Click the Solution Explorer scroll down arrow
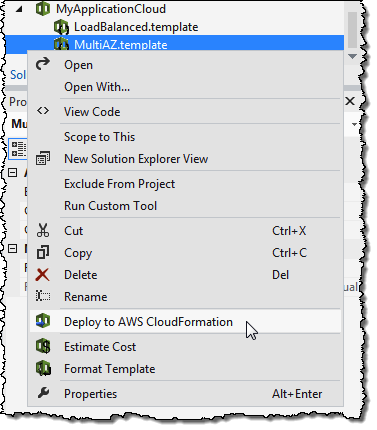The height and width of the screenshot is (430, 377). click(352, 57)
